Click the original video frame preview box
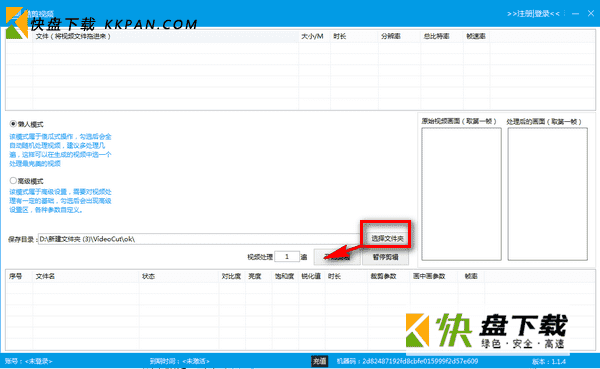Screen dimensions: 600x369 point(461,194)
